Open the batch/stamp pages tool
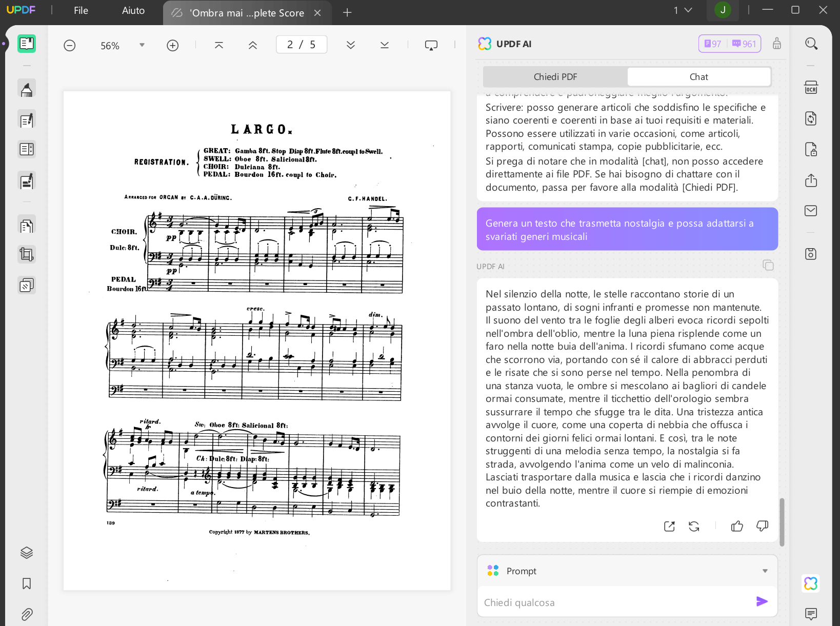The height and width of the screenshot is (626, 840). pyautogui.click(x=27, y=285)
